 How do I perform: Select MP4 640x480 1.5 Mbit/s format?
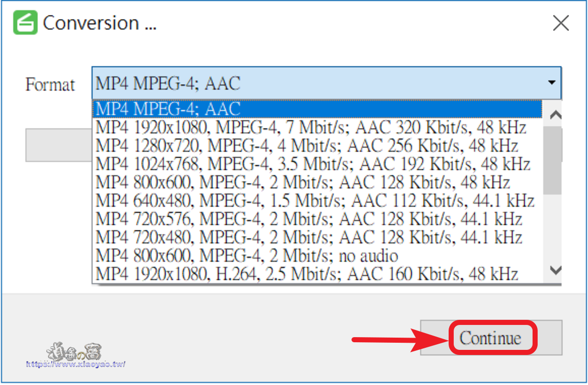pyautogui.click(x=317, y=201)
